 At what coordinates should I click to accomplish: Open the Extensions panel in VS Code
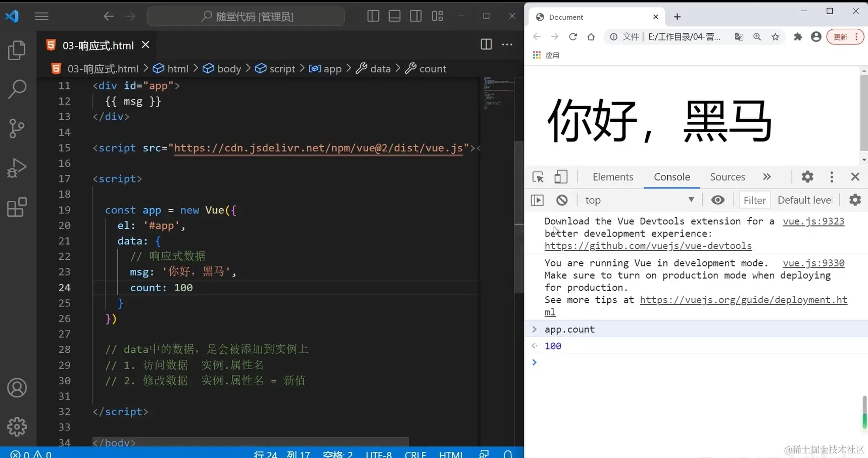tap(17, 207)
